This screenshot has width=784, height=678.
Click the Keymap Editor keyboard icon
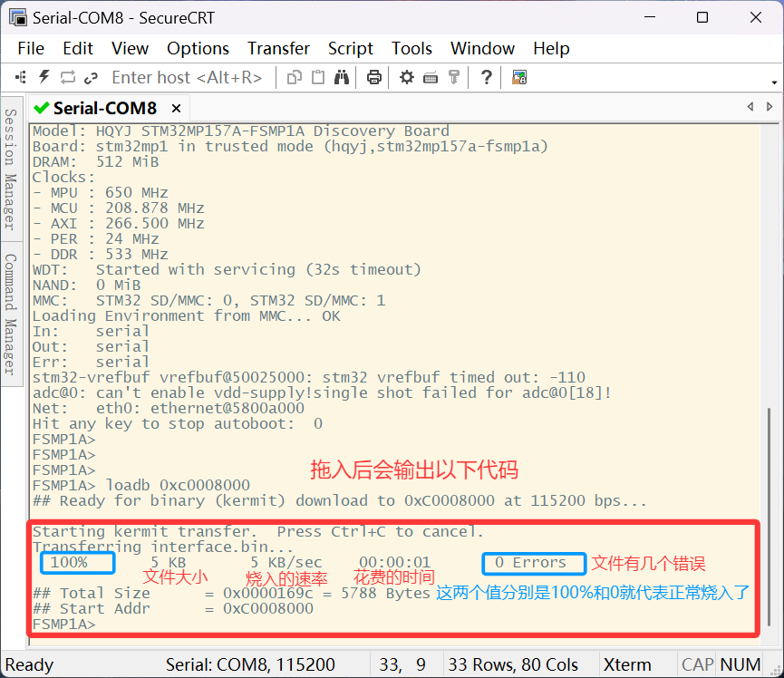431,78
